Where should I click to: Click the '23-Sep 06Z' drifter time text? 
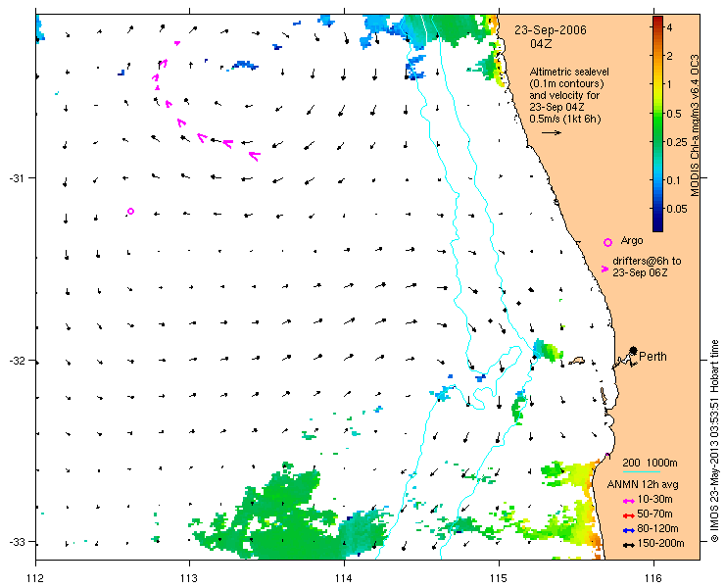[641, 273]
